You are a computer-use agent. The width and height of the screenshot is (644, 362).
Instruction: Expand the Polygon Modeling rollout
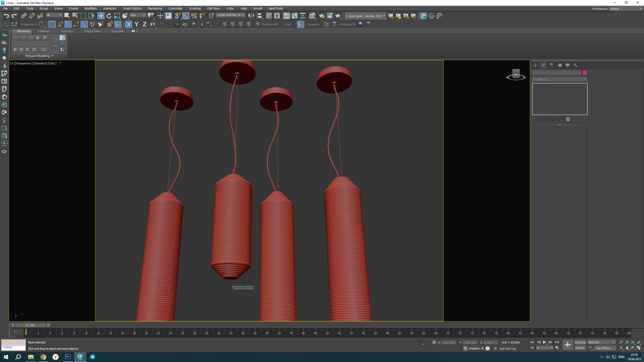click(39, 56)
